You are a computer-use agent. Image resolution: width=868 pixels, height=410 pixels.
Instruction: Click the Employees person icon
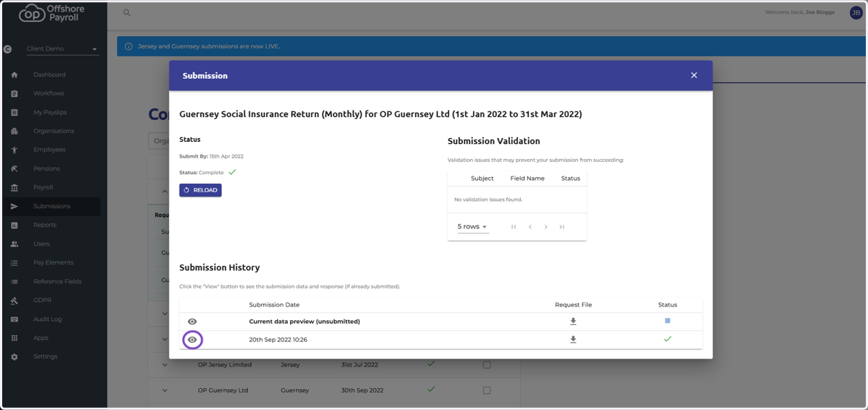14,150
